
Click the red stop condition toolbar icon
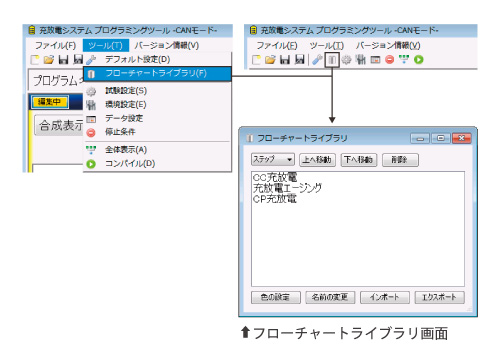(389, 60)
